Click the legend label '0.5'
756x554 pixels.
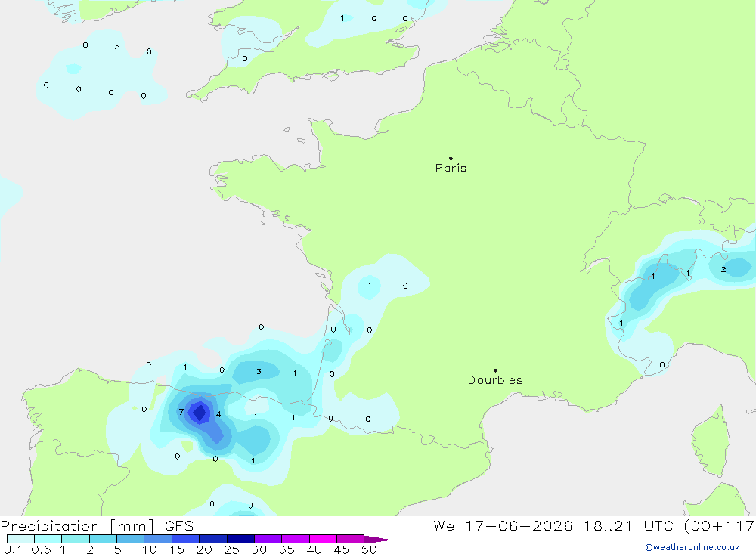coord(41,549)
